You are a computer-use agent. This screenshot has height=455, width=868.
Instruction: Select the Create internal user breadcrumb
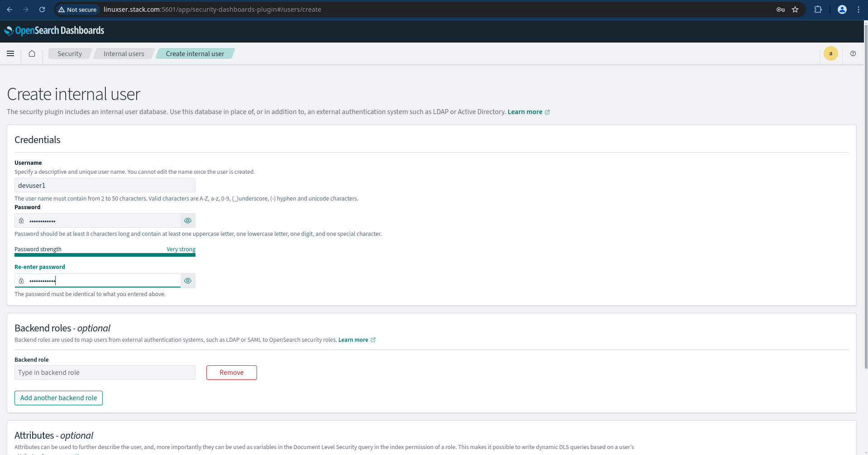pyautogui.click(x=195, y=53)
